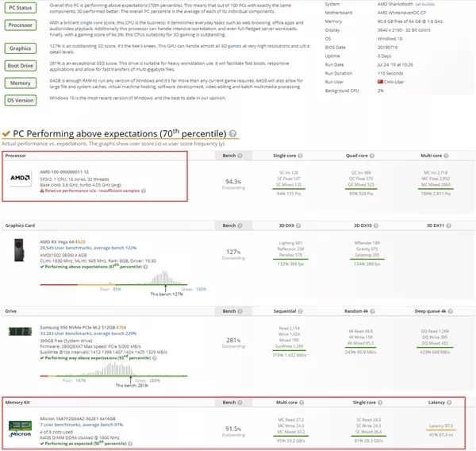The width and height of the screenshot is (476, 451).
Task: Open the Processor summary button
Action: point(21,25)
